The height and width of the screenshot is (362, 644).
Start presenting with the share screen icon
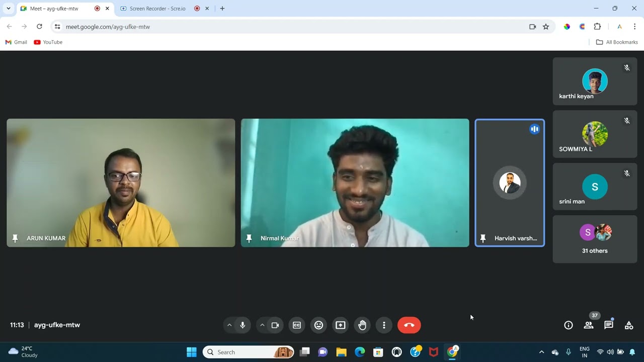pyautogui.click(x=341, y=325)
